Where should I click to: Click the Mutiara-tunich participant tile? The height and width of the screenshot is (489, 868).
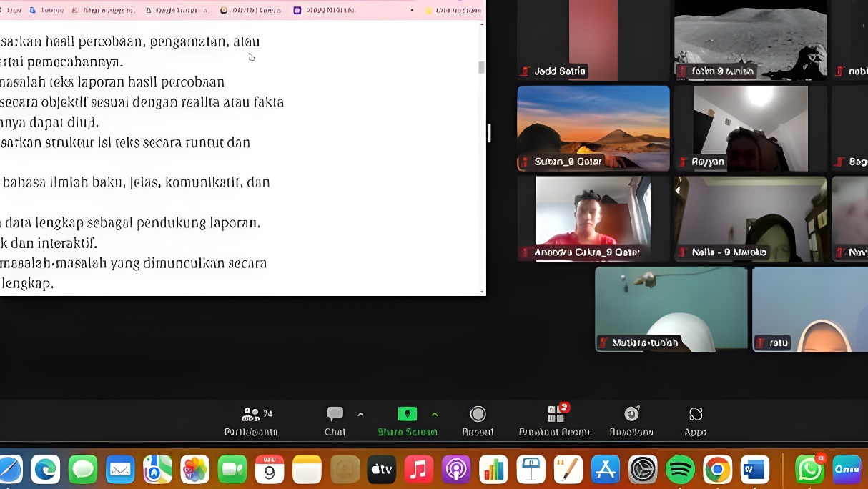pyautogui.click(x=671, y=309)
